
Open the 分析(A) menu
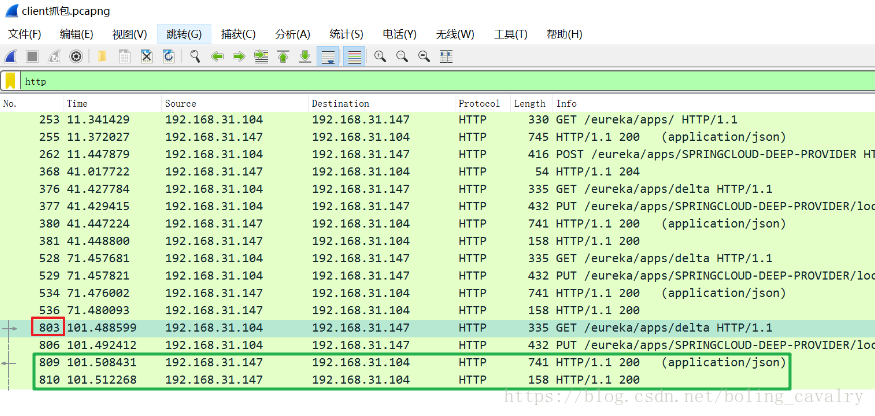tap(292, 34)
